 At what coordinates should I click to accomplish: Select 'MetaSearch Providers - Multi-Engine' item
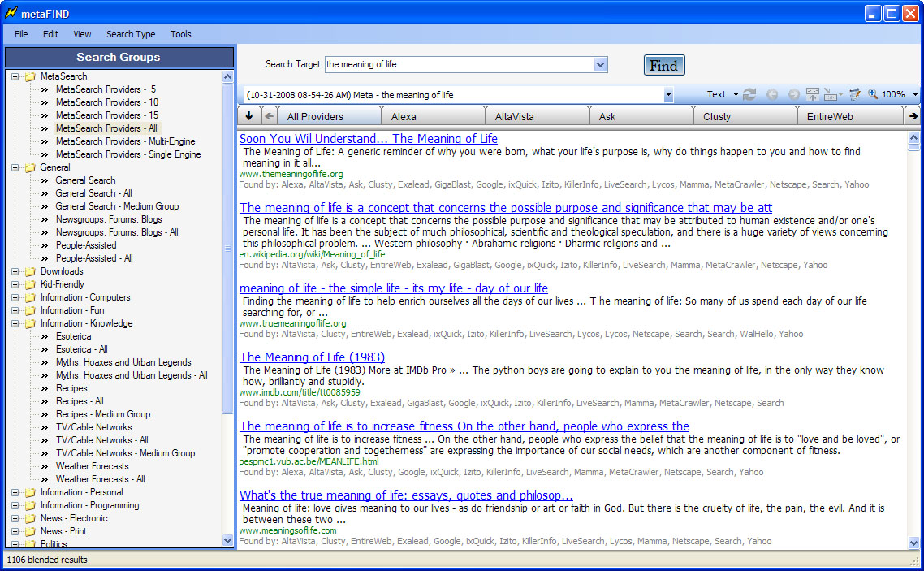coord(126,141)
